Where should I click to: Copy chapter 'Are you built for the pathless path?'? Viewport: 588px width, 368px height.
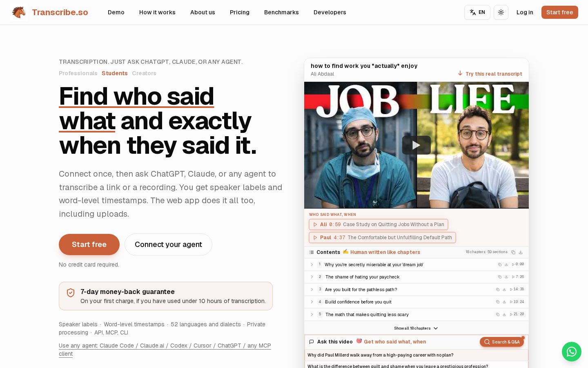497,289
